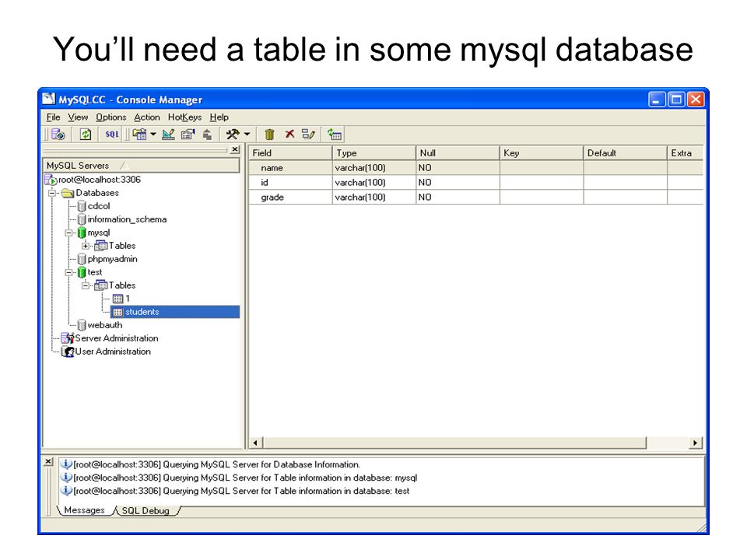Click the Extra column header
Image resolution: width=747 pixels, height=560 pixels.
click(x=685, y=153)
